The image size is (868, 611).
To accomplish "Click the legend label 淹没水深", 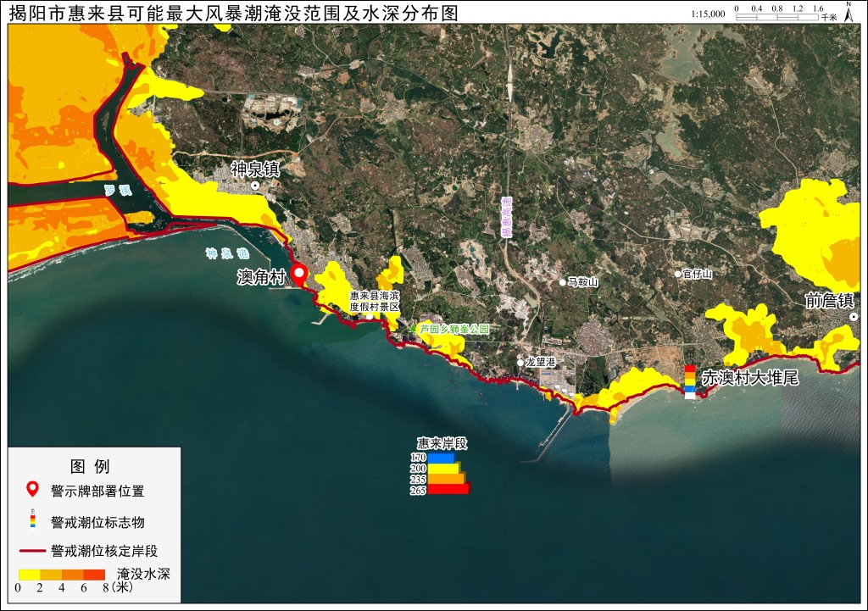I will 143,574.
